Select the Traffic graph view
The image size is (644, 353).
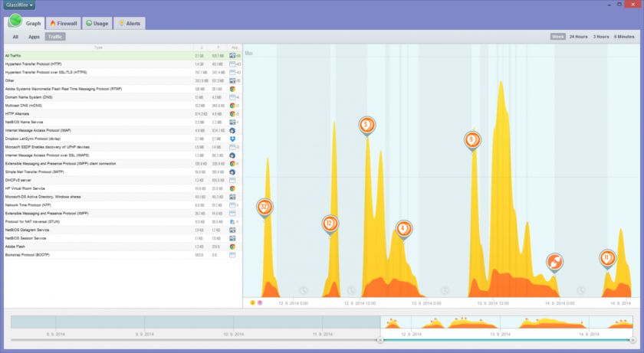coord(55,37)
